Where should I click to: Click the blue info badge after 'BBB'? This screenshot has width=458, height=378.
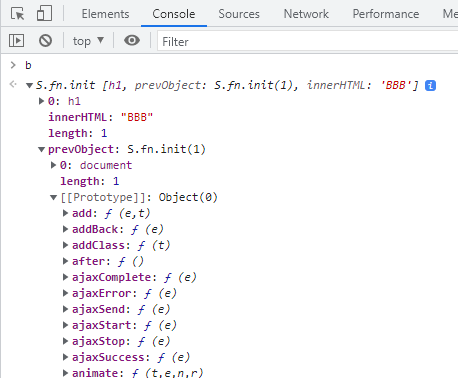click(430, 86)
